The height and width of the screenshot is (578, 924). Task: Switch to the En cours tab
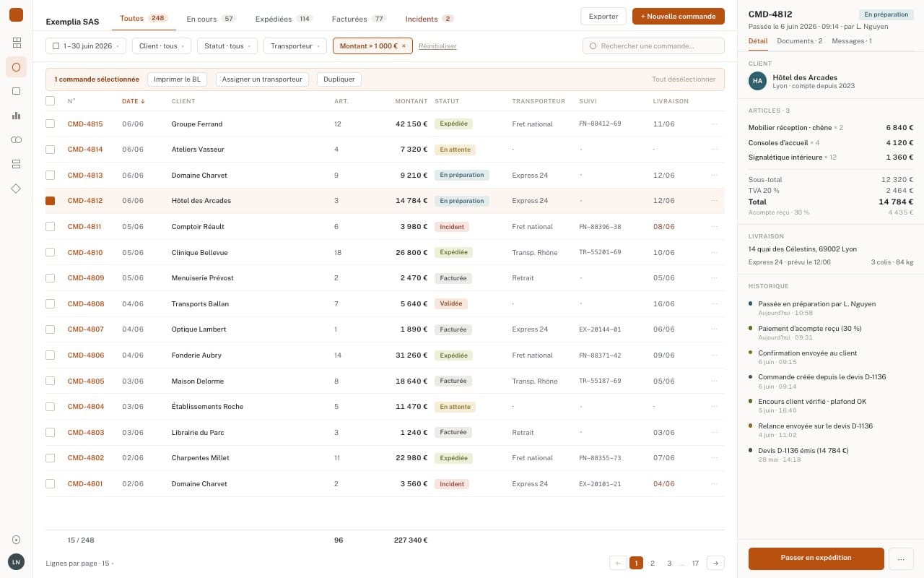click(211, 19)
